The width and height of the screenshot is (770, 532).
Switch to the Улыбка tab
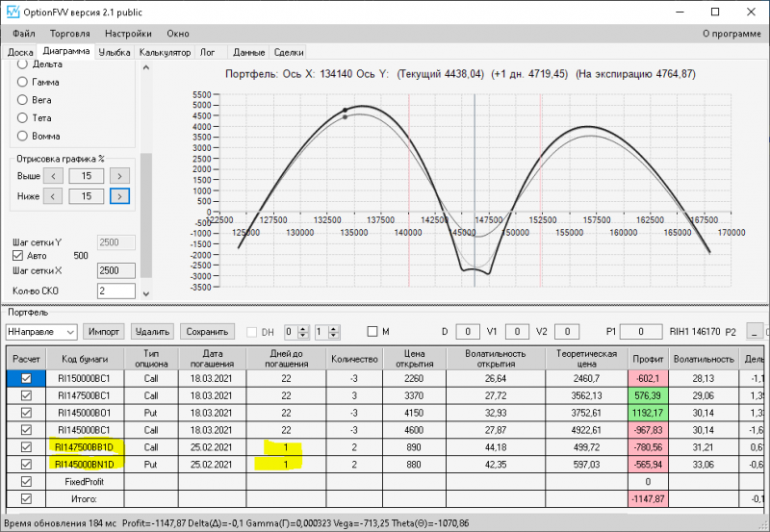tap(115, 52)
